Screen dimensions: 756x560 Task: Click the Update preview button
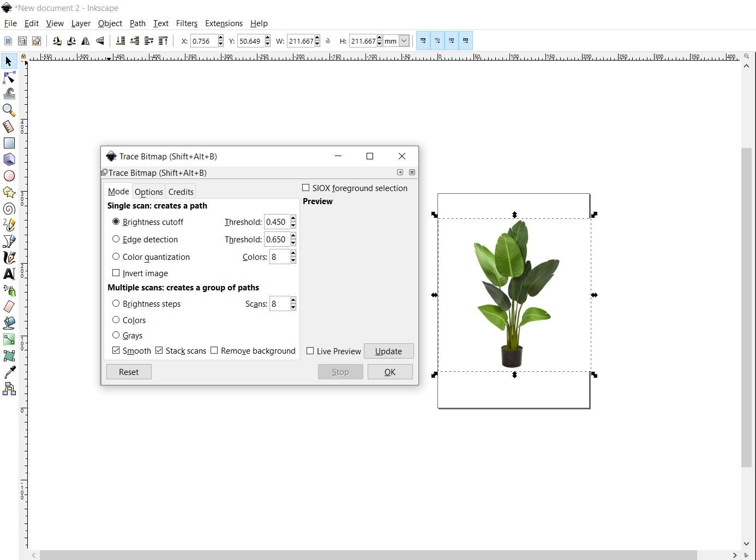pyautogui.click(x=388, y=351)
